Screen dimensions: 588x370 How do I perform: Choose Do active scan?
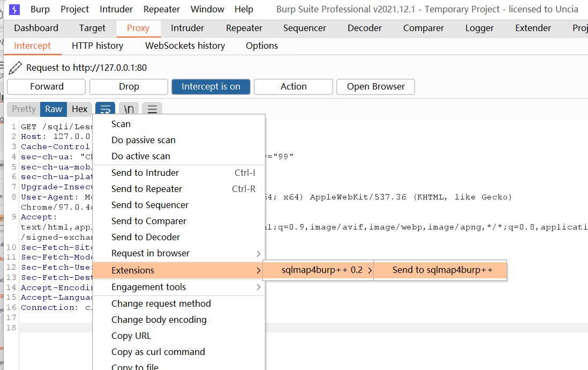(179, 157)
